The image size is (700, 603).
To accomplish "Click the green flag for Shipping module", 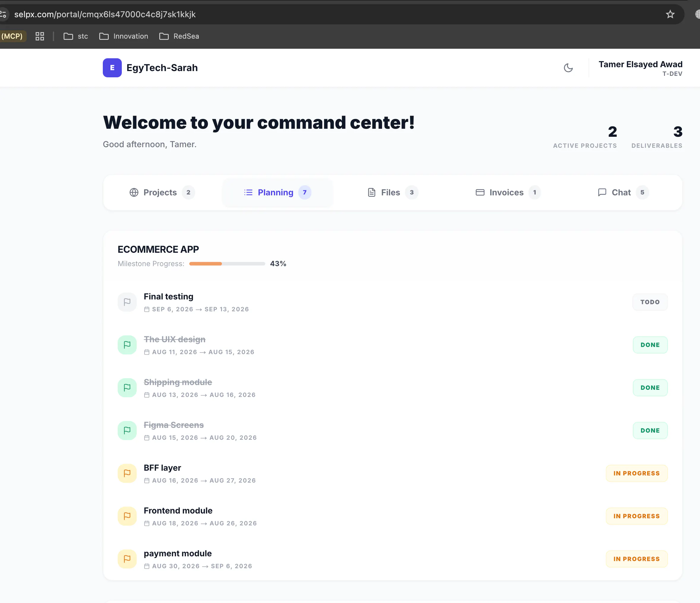I will coord(127,388).
